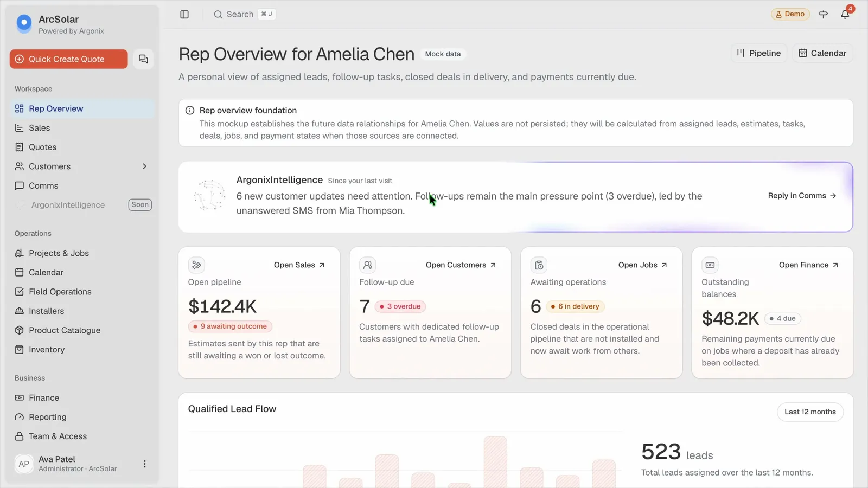
Task: Open the chat icon next to Quick Create Quote
Action: (143, 59)
